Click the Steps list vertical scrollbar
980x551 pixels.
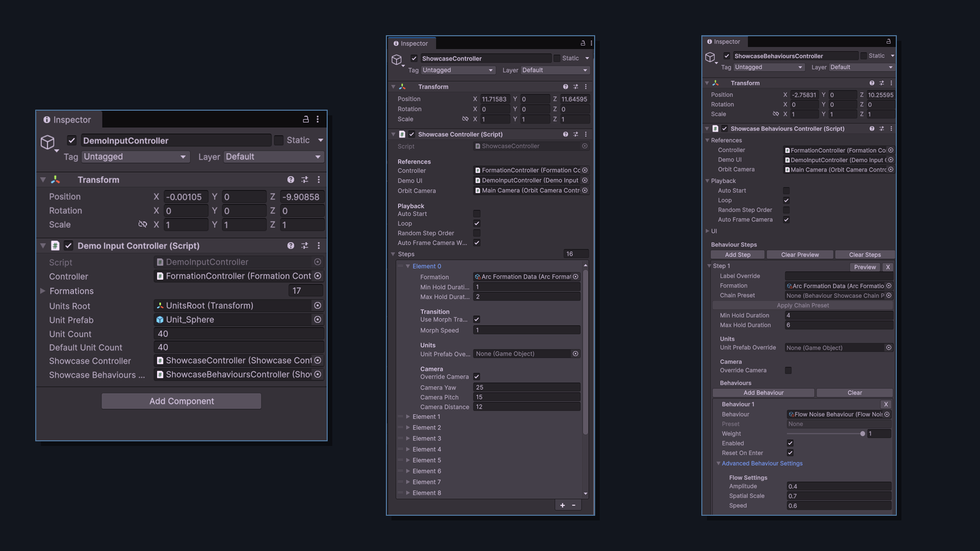[x=585, y=352]
